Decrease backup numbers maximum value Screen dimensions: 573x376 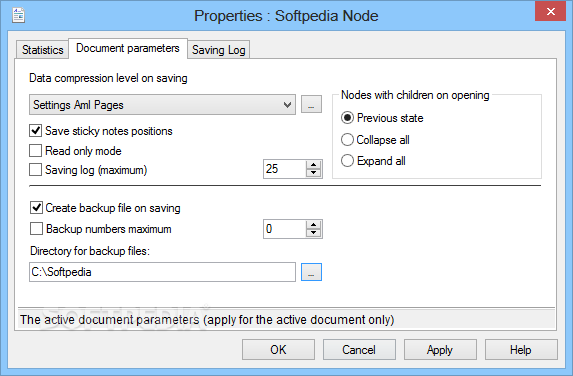coord(314,233)
